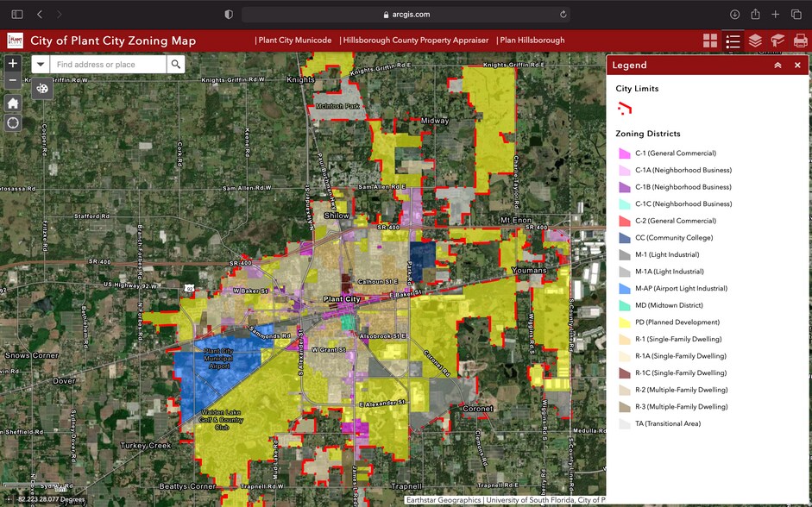812x507 pixels.
Task: Open the graduation cap widget
Action: (x=777, y=41)
